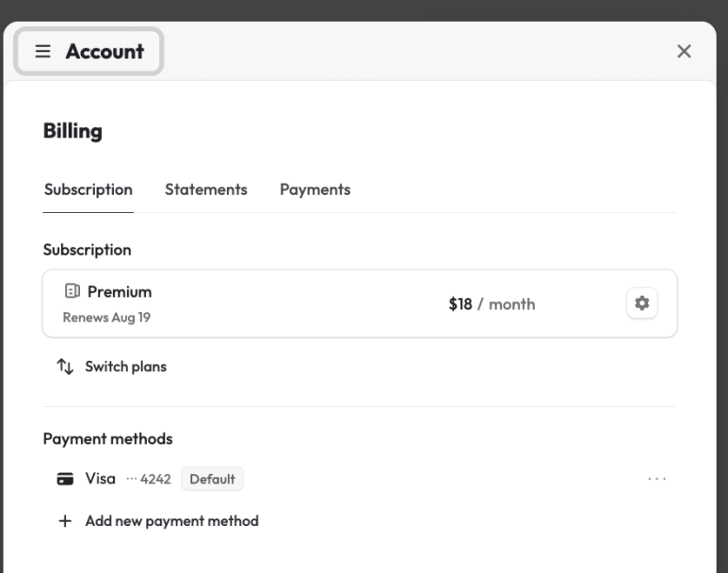Click the hamburger menu icon
The image size is (728, 573).
42,52
